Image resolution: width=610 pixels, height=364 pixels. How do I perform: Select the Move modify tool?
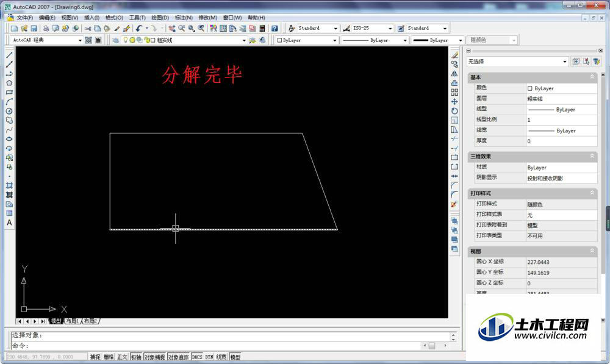[x=454, y=102]
